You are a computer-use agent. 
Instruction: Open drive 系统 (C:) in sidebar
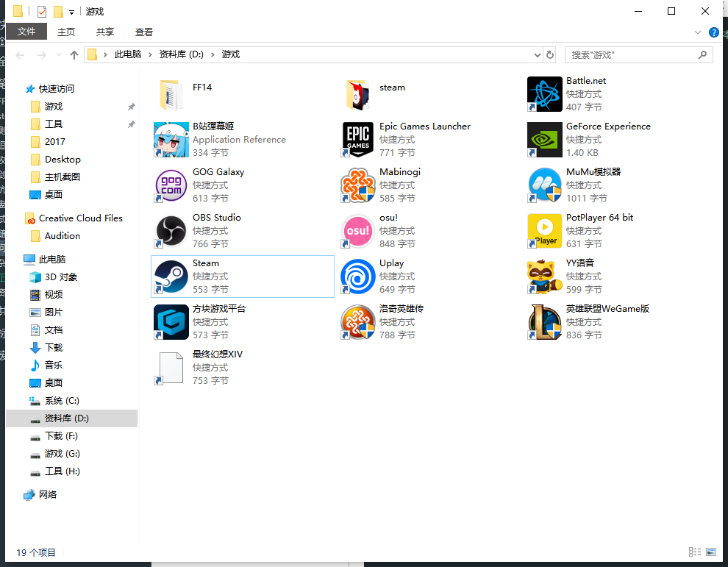point(62,401)
